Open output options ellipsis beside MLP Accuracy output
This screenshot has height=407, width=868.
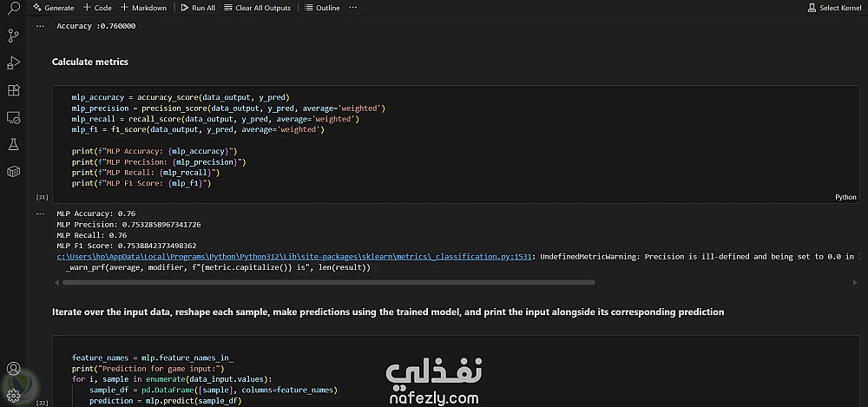click(40, 213)
